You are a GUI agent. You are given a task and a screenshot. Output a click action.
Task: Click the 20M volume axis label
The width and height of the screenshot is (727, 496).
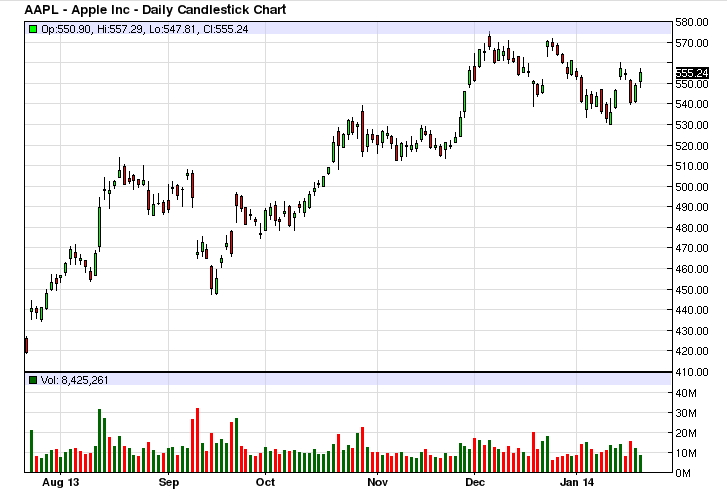[x=686, y=433]
